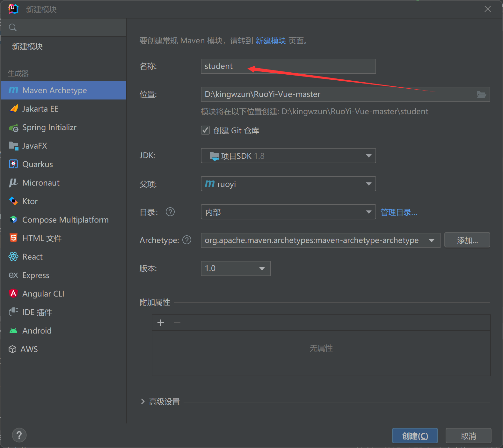Click the HTML5 shield icon
The height and width of the screenshot is (448, 503).
(13, 238)
